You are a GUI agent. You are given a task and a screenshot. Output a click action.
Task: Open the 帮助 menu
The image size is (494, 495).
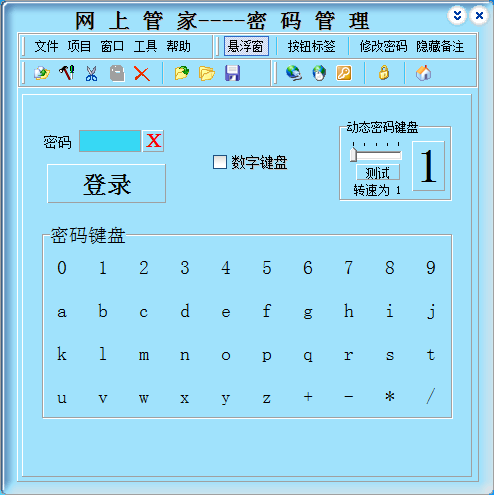178,46
